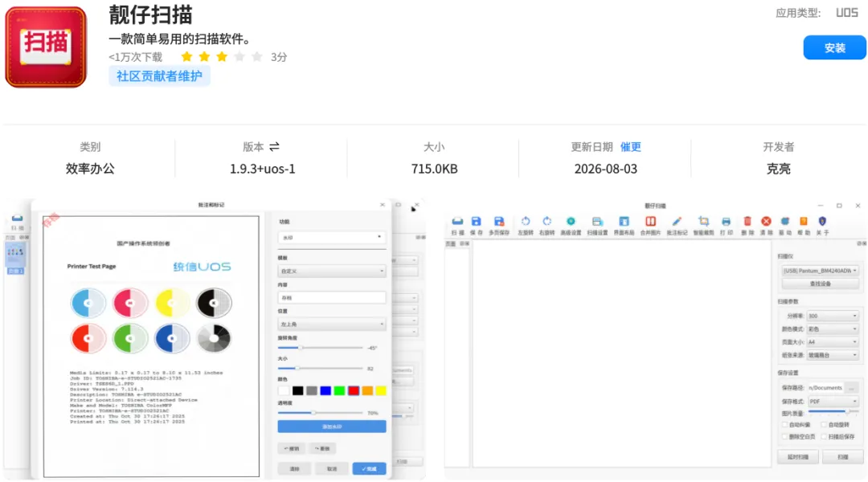The height and width of the screenshot is (482, 868).
Task: Click the first rating star
Action: coord(186,56)
